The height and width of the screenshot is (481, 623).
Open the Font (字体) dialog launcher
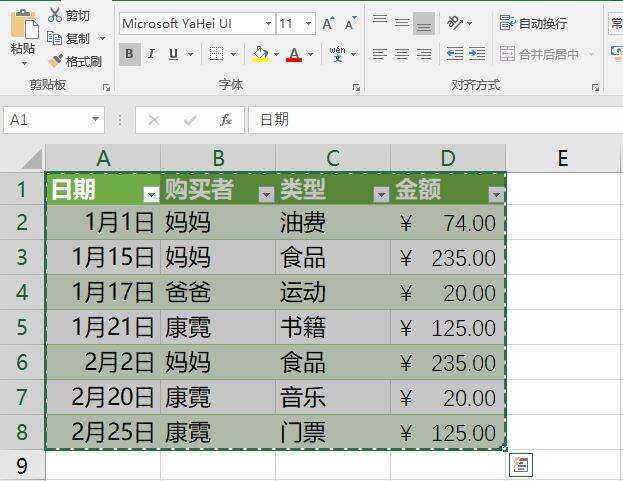click(356, 88)
